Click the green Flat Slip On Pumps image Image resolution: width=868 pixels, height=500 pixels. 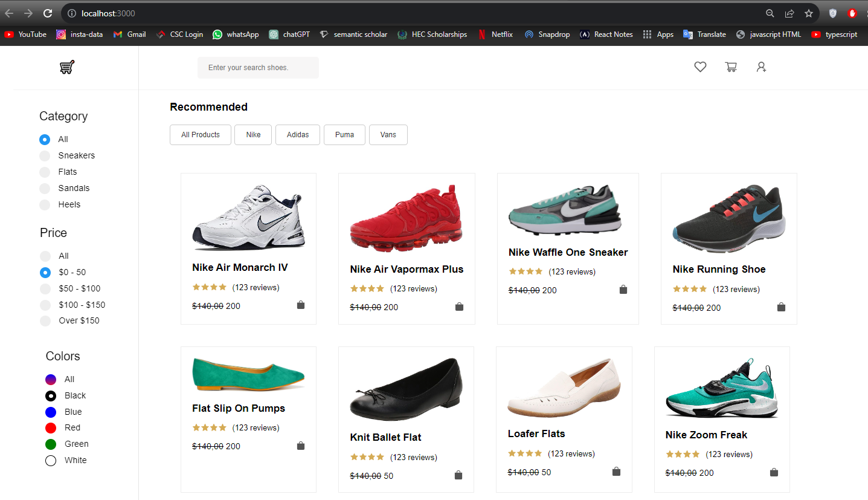click(248, 374)
